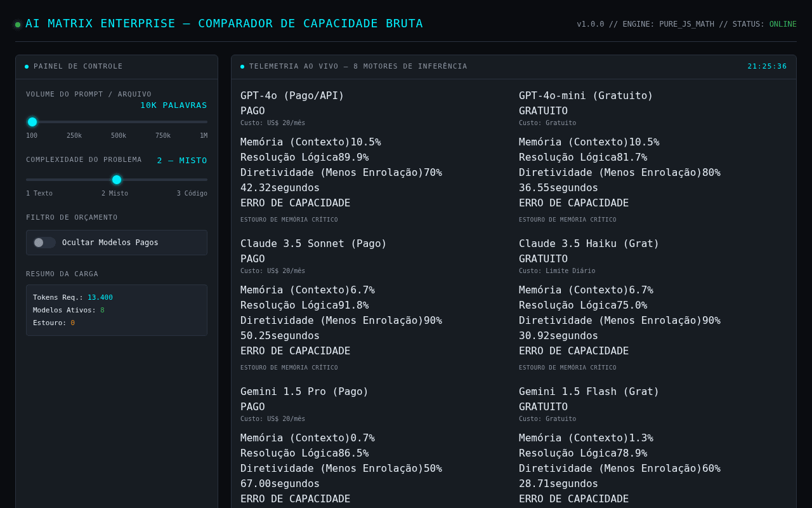Image resolution: width=812 pixels, height=508 pixels.
Task: Click 'Memória (Contexto) 1.3%' on Gemini 1.5 Flash
Action: click(x=586, y=438)
